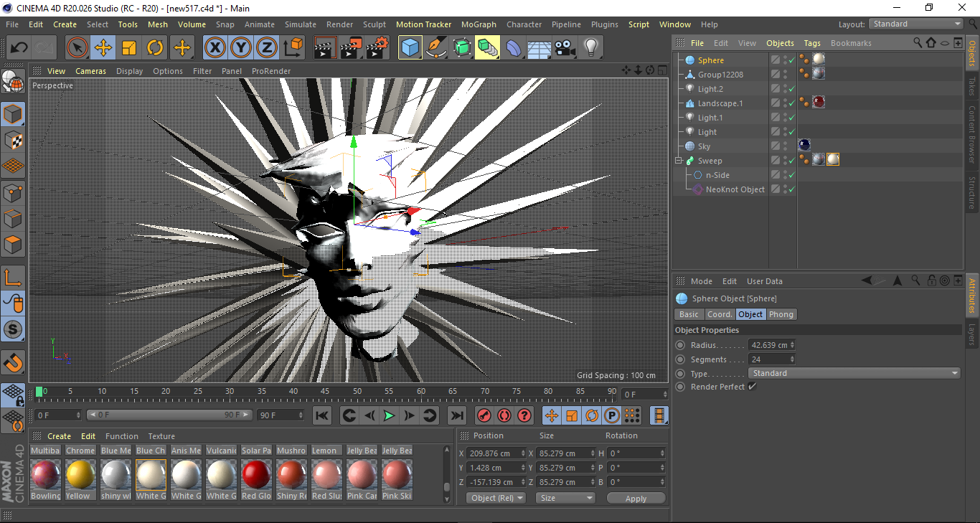Viewport: 980px width, 523px height.
Task: Open the Object (Rel) dropdown
Action: 496,498
